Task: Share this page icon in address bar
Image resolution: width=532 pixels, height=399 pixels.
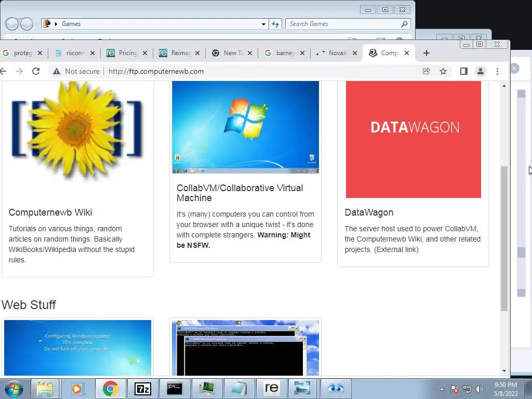Action: click(426, 71)
